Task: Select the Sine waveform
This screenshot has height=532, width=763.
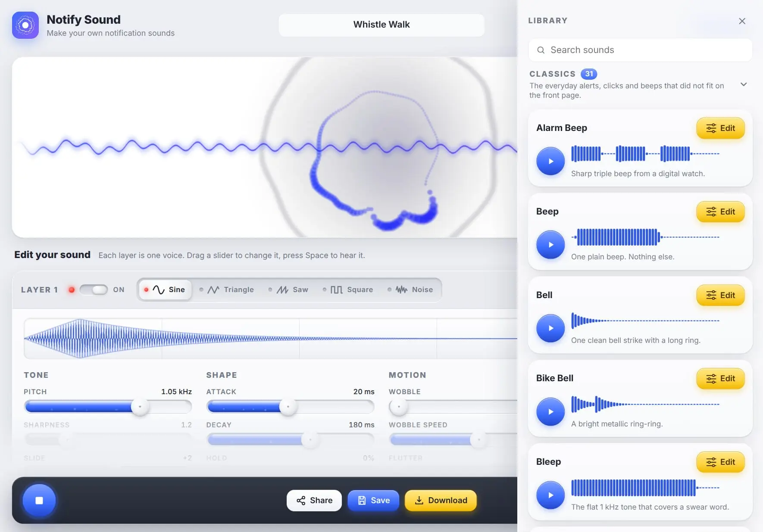Action: pyautogui.click(x=165, y=289)
